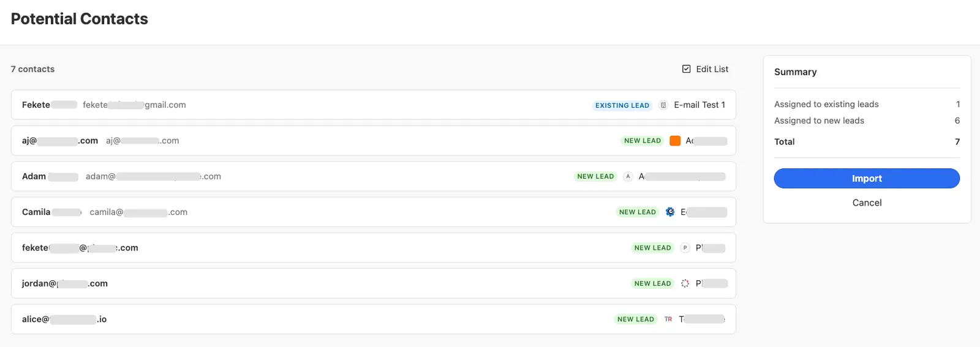Click the E-mail Test 1 lead name

(699, 105)
